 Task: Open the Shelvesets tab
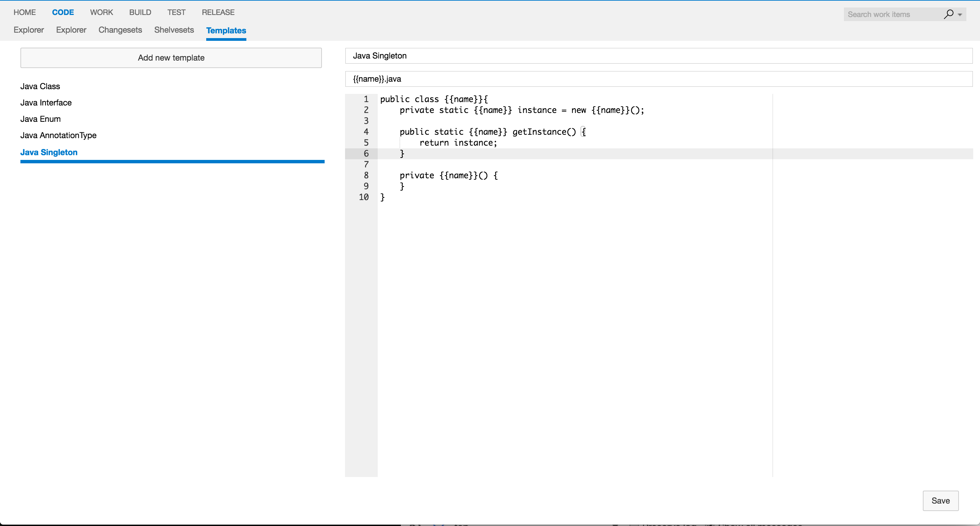click(x=174, y=30)
